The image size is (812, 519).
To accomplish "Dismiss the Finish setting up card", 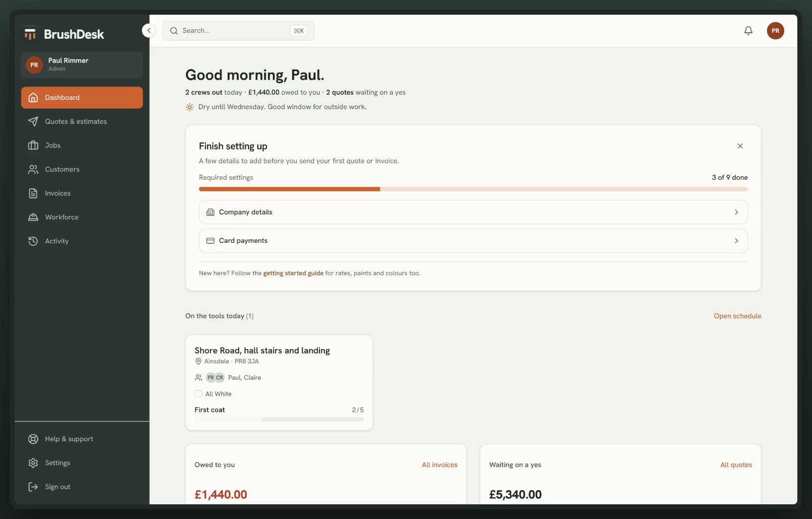I will tap(740, 146).
